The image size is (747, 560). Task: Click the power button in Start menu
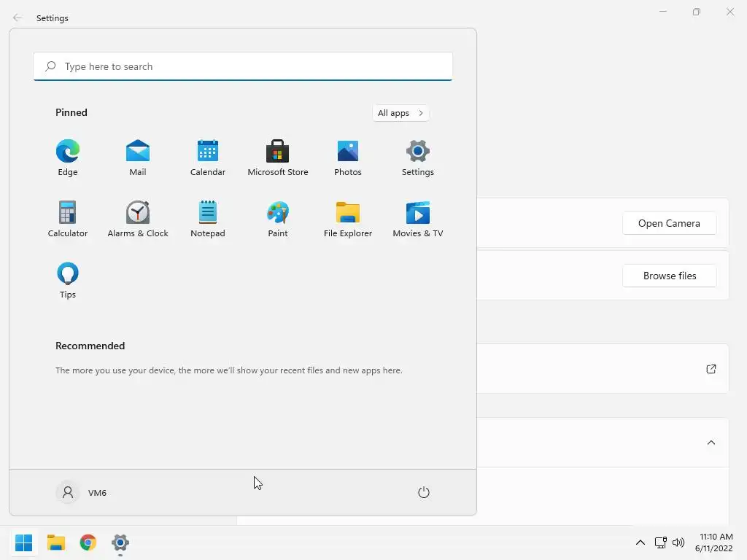point(424,492)
